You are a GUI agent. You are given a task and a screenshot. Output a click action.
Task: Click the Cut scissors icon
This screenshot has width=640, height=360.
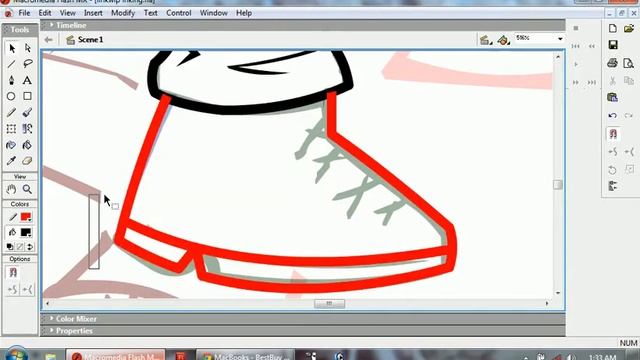[x=612, y=81]
